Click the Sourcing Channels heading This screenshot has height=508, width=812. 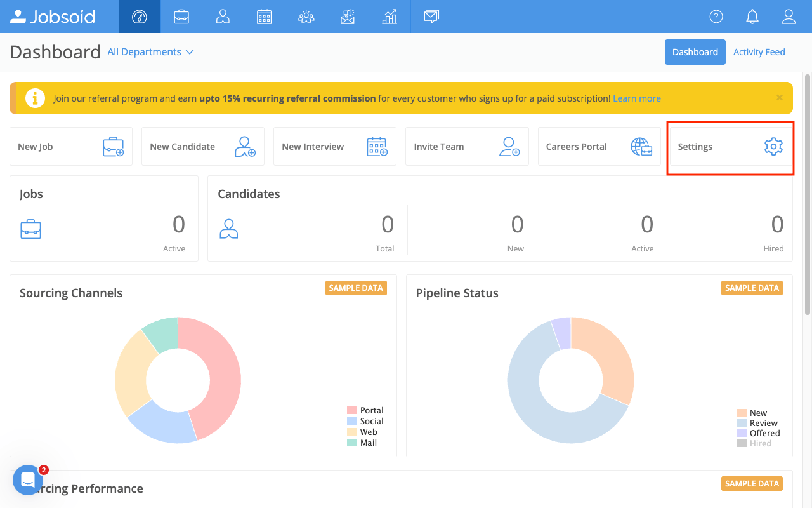coord(71,293)
